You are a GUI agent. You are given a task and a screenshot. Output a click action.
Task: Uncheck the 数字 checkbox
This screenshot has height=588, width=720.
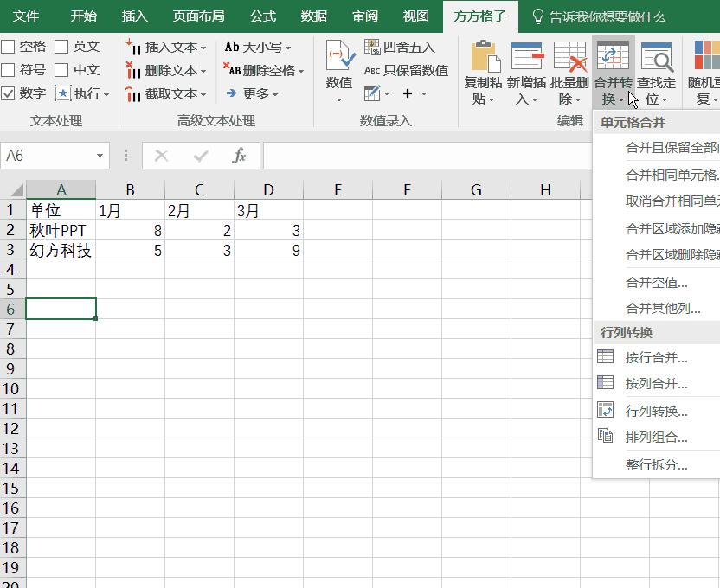(x=9, y=93)
